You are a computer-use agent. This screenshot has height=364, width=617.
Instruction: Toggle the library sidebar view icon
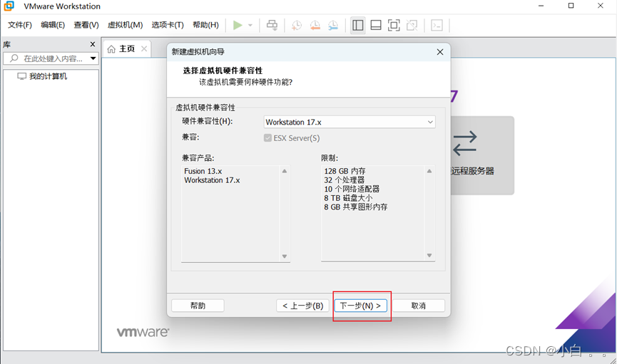357,25
